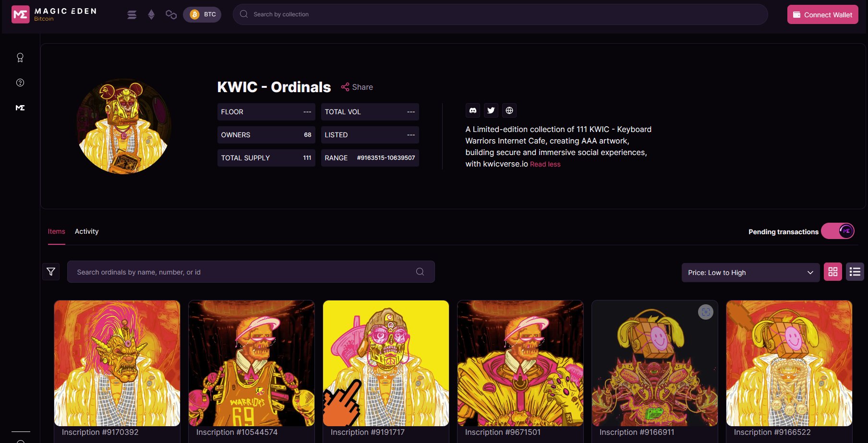Click the Inscription #9166522 title
Image resolution: width=868 pixels, height=443 pixels.
pos(772,432)
